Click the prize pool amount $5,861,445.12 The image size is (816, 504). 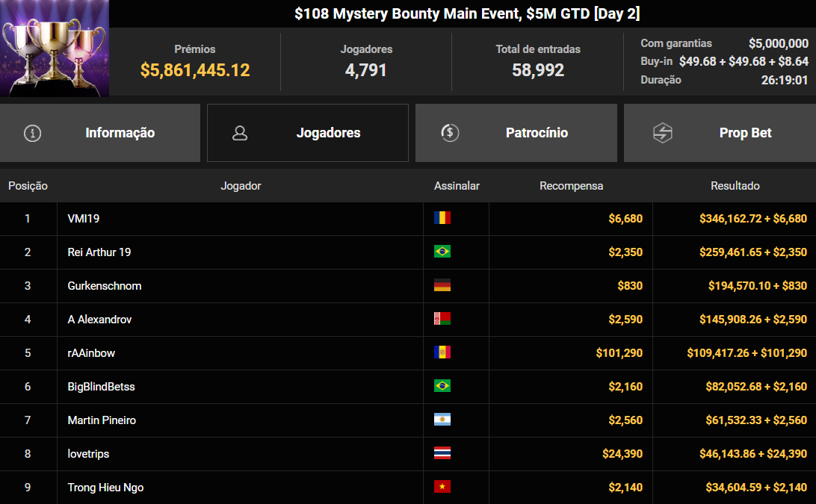tap(195, 70)
